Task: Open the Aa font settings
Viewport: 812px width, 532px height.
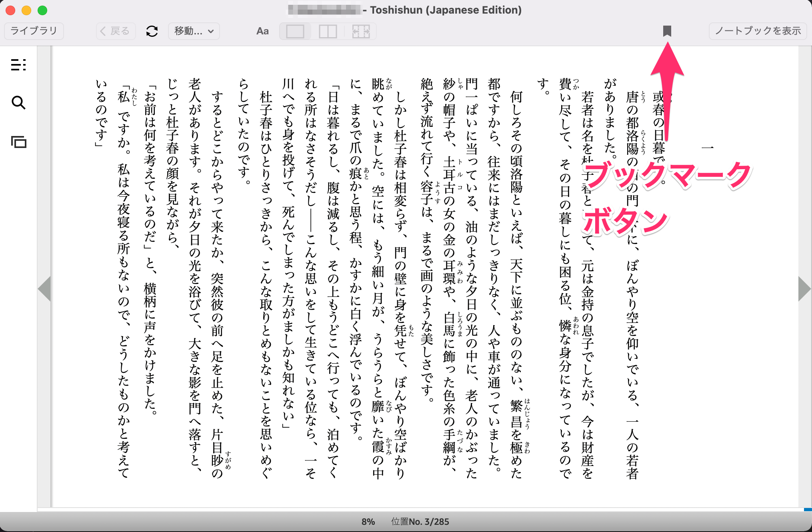Action: [262, 31]
